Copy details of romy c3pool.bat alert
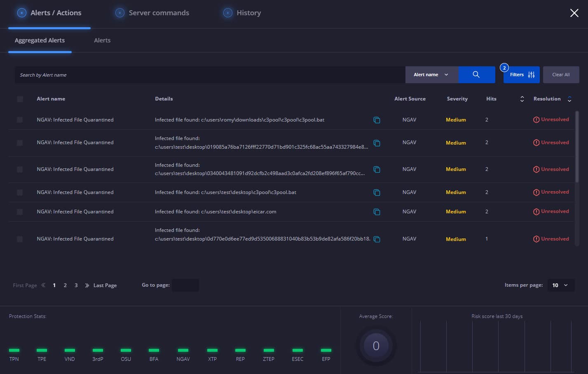Viewport: 588px width, 374px height. pyautogui.click(x=377, y=120)
